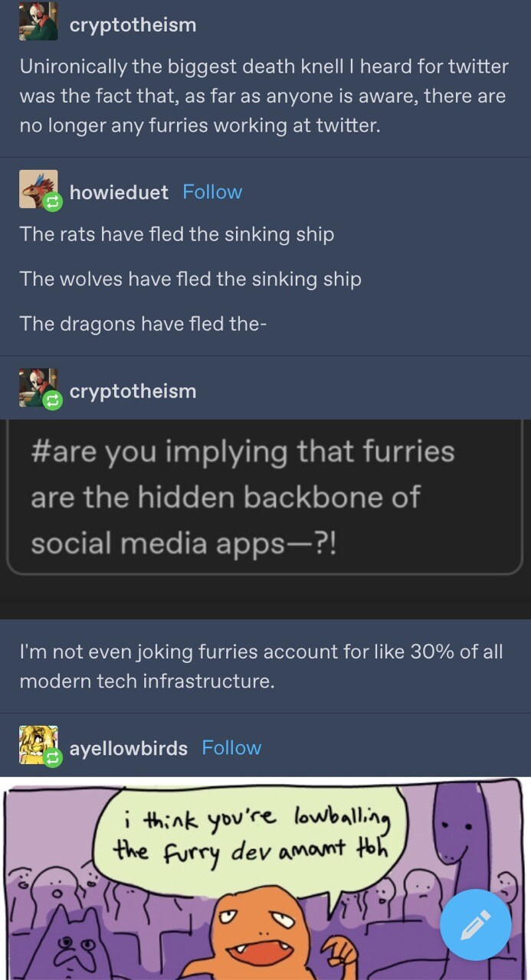Open the cryptotheism username on the original post

pyautogui.click(x=133, y=25)
